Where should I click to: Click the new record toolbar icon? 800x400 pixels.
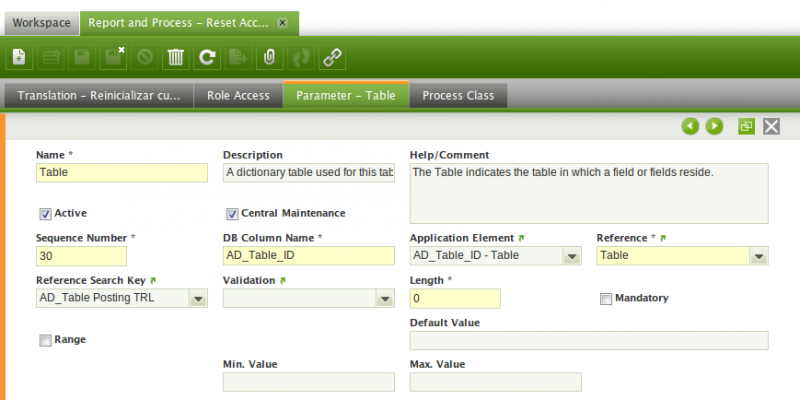point(19,57)
